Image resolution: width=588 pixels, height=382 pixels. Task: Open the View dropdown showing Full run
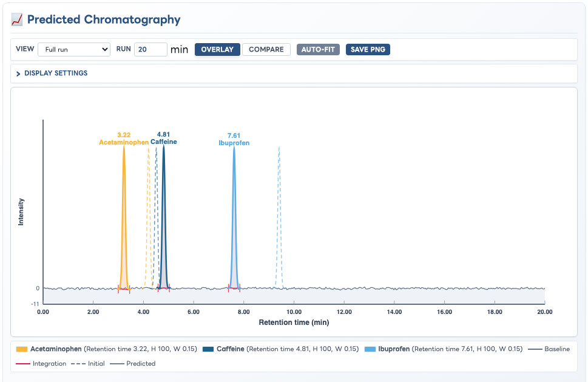pos(74,50)
